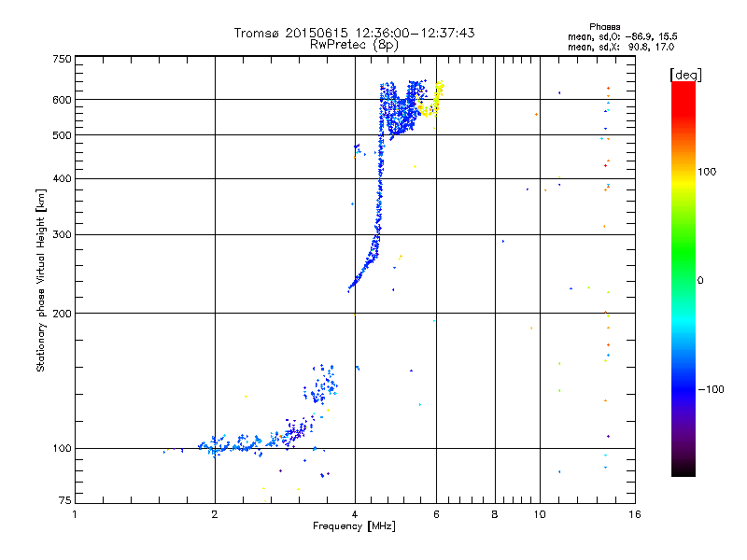
Task: Click the y-axis tick label '300'
Action: [62, 235]
